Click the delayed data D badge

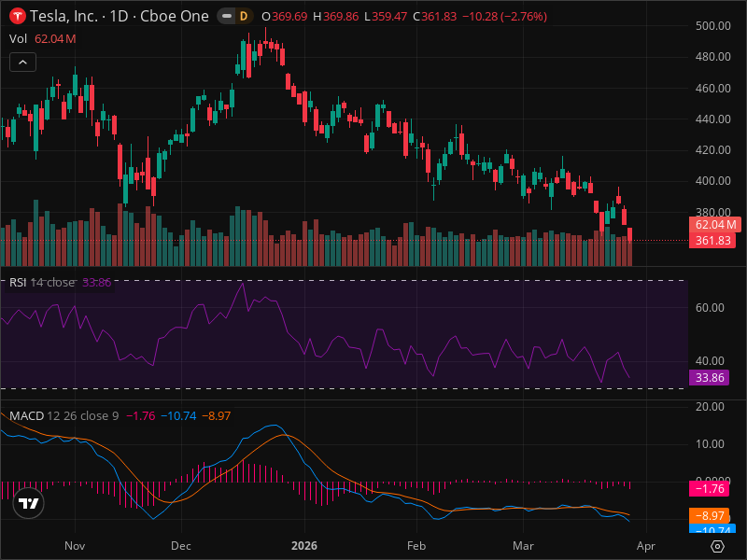point(244,16)
